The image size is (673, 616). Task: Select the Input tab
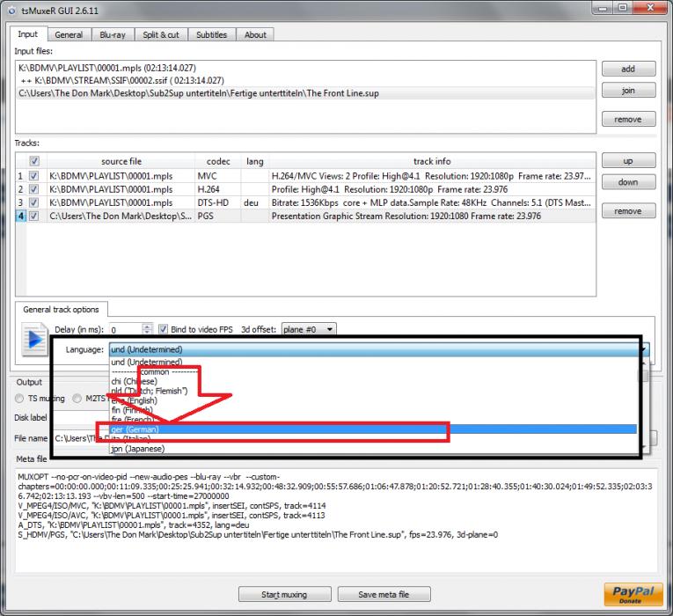(x=28, y=34)
